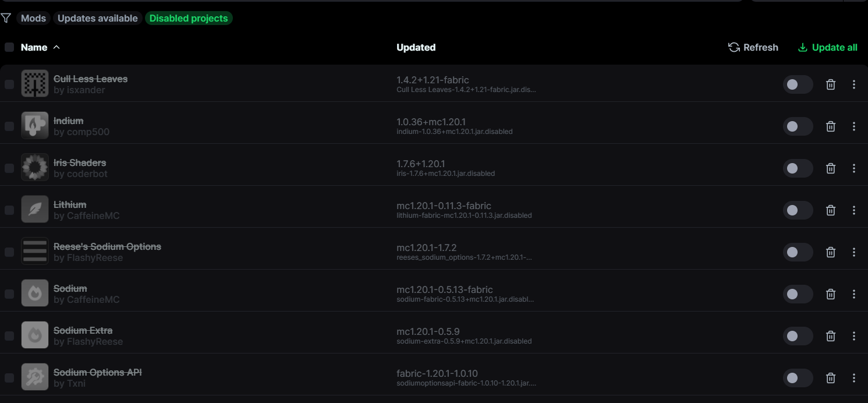Enable the Indium mod toggle
The height and width of the screenshot is (403, 868).
point(798,126)
